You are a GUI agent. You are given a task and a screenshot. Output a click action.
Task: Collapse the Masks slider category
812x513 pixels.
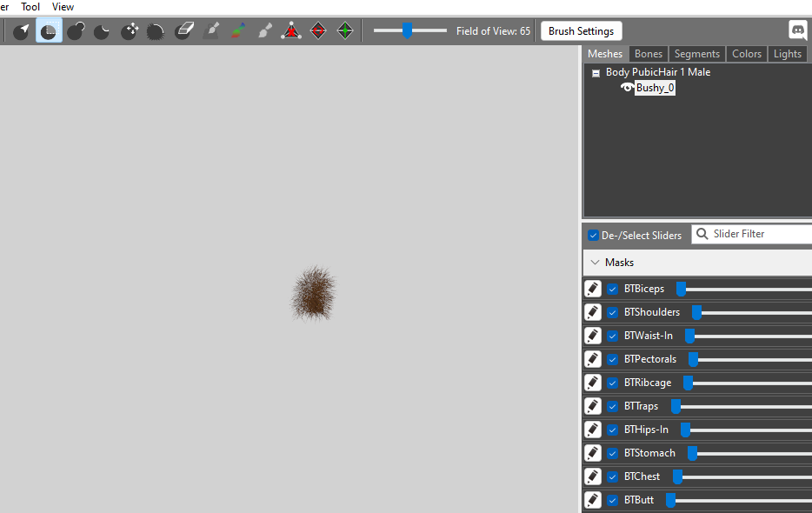(595, 263)
